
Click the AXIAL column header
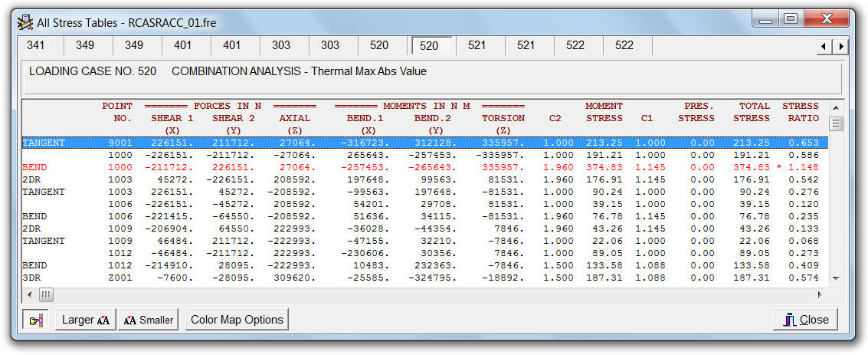pyautogui.click(x=294, y=118)
